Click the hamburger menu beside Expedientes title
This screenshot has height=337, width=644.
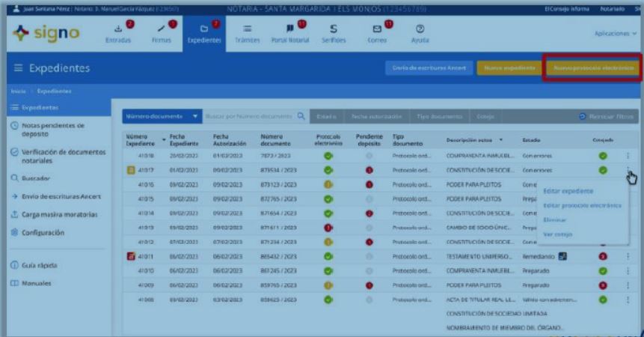(x=18, y=68)
